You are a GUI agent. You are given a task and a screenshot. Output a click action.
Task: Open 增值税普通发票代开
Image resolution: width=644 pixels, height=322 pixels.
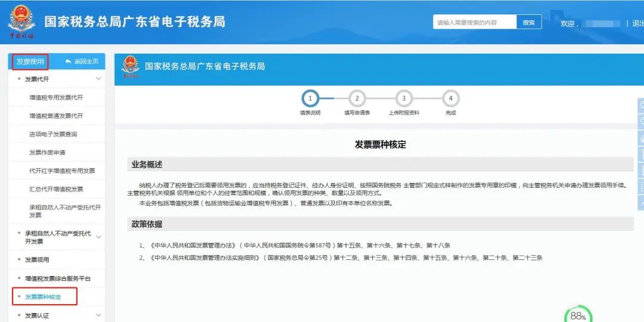[56, 116]
